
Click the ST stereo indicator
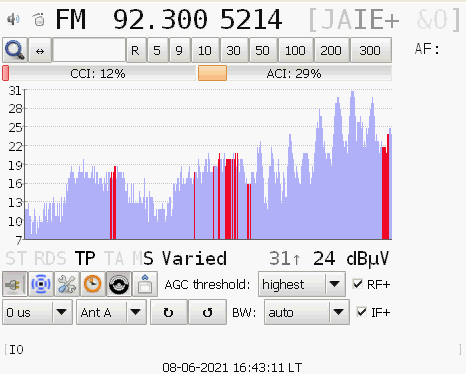pos(16,259)
